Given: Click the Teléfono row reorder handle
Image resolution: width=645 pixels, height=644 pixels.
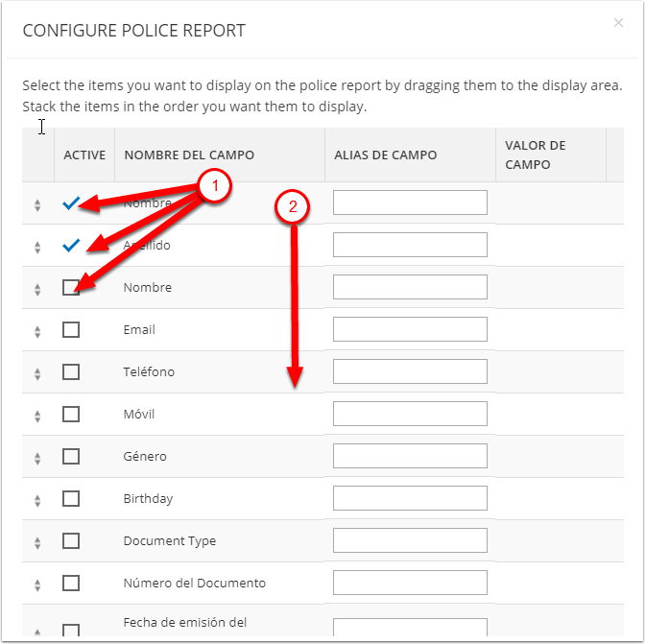Looking at the screenshot, I should (37, 374).
